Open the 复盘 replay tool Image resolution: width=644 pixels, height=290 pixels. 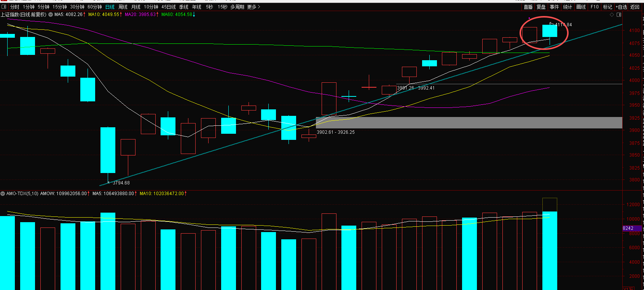pyautogui.click(x=541, y=7)
